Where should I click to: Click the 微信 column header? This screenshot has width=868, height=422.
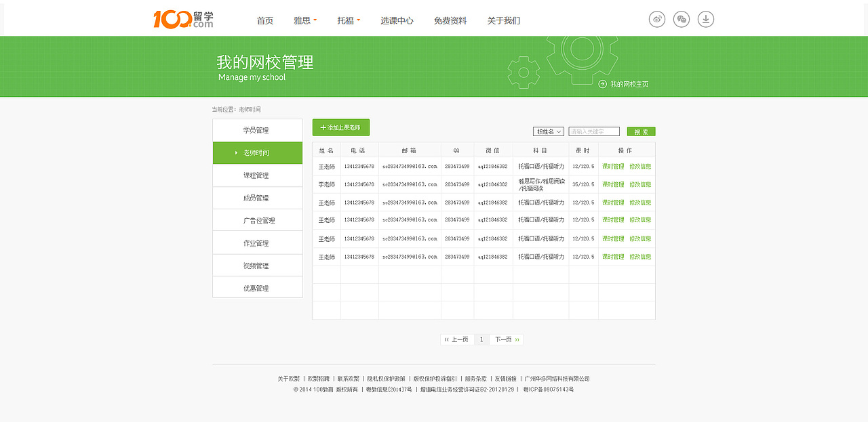click(x=493, y=150)
